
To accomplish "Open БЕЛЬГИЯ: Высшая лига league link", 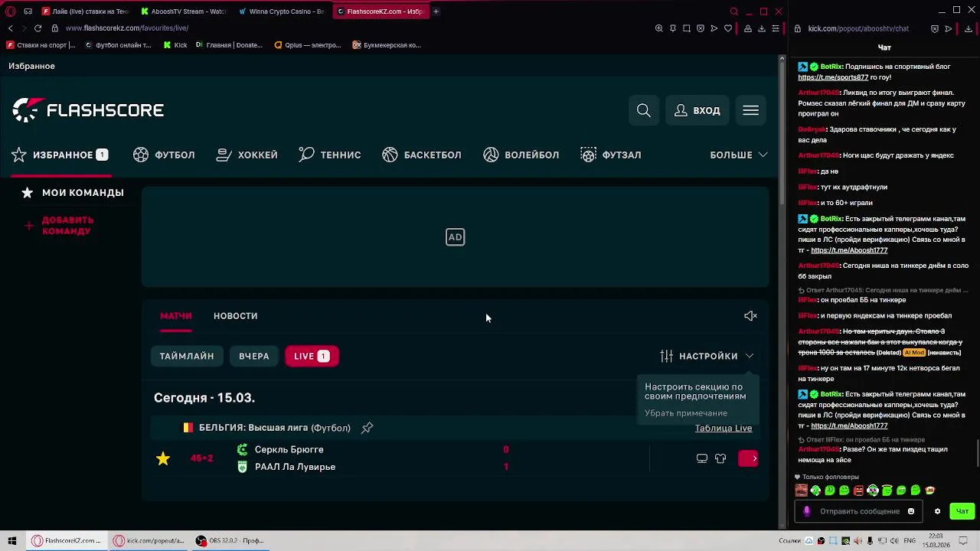I will click(x=275, y=428).
